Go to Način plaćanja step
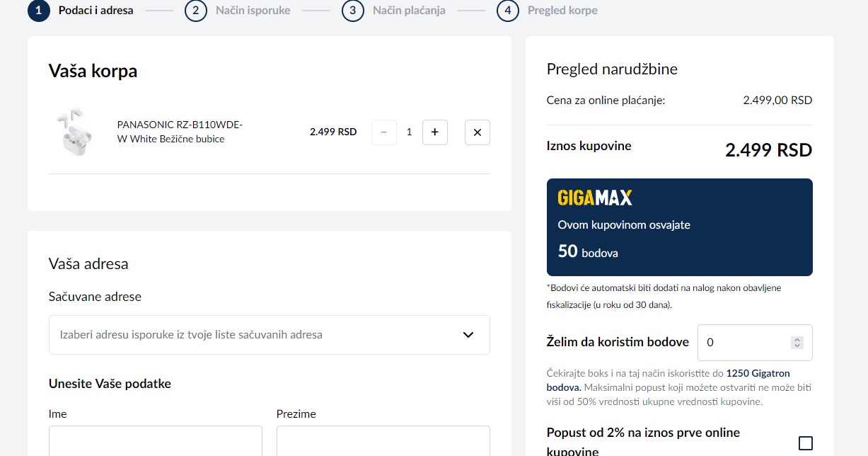The width and height of the screenshot is (868, 456). pyautogui.click(x=409, y=11)
